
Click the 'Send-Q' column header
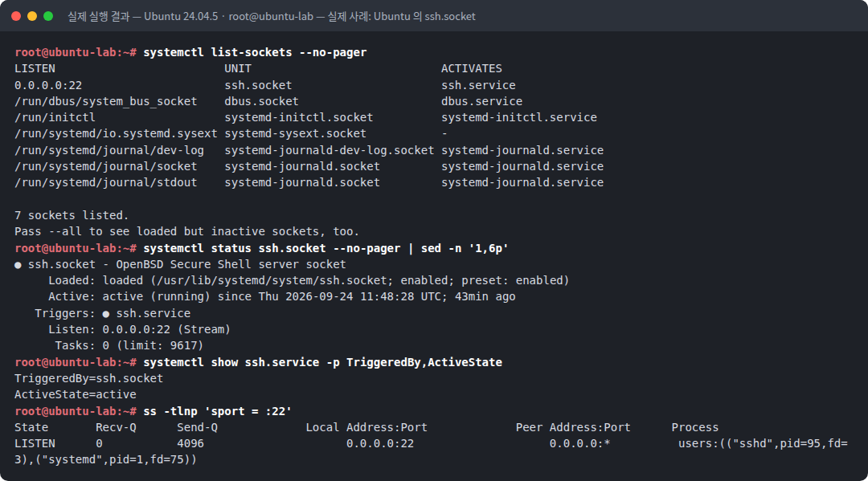[197, 427]
